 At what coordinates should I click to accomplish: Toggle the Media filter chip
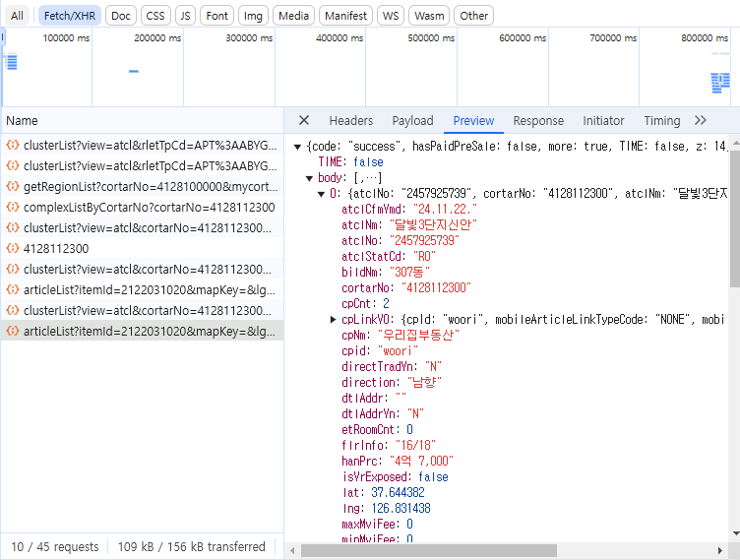coord(293,16)
